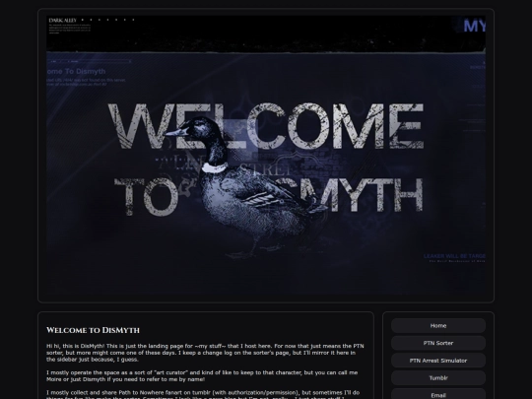Viewport: 532px width, 399px height.
Task: Click the dotted row beside DARK ALLEY
Action: point(108,20)
